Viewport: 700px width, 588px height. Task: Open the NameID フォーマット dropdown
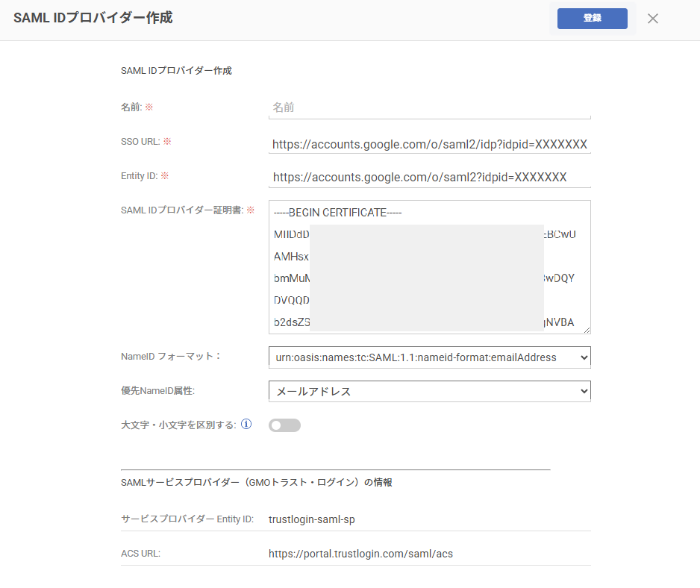pyautogui.click(x=429, y=357)
